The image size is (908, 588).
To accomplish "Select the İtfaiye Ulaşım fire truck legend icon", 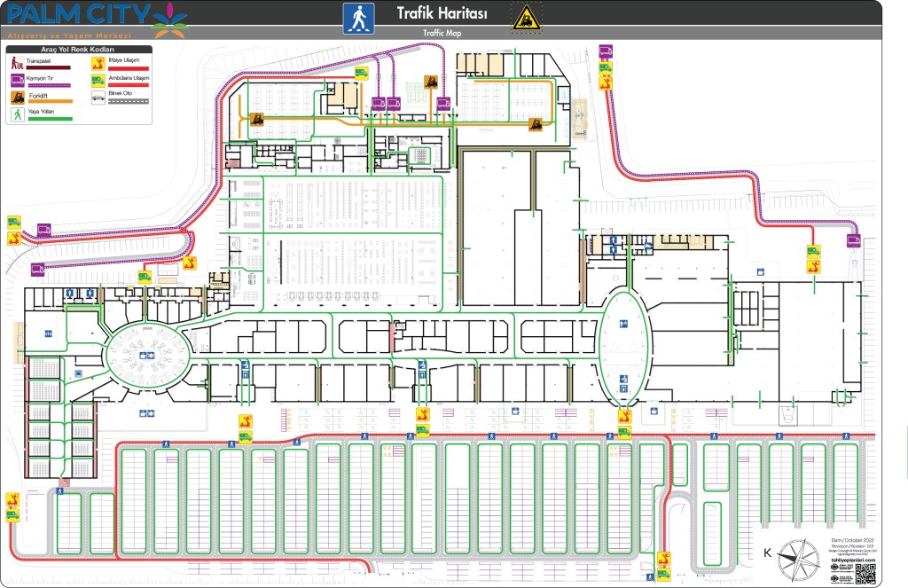I will [98, 63].
